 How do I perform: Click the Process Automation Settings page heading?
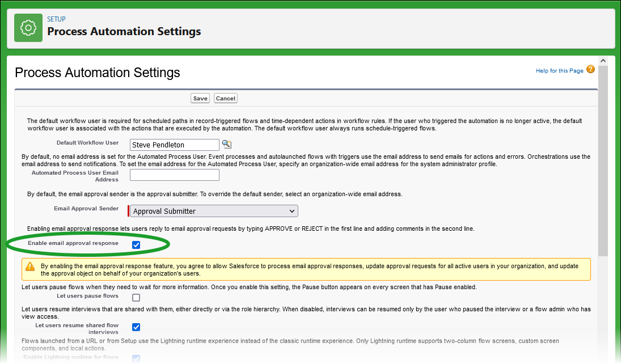pos(98,73)
